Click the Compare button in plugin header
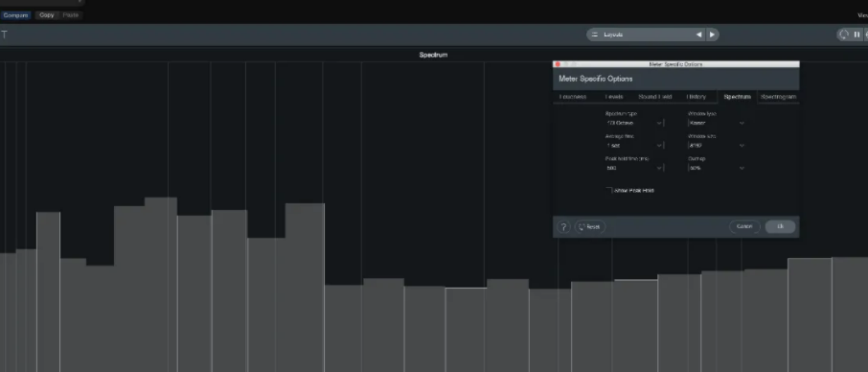The height and width of the screenshot is (372, 868). pos(15,15)
